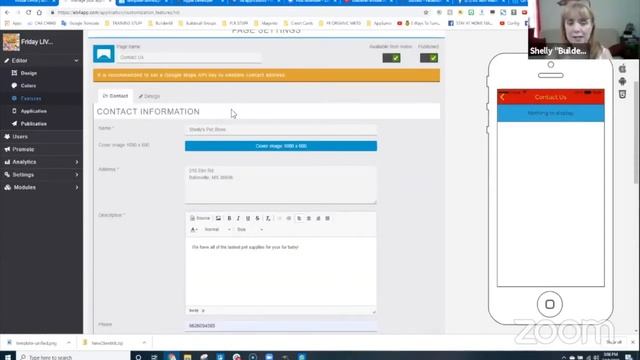Click the remove format icon
The width and height of the screenshot is (640, 360).
point(268,218)
